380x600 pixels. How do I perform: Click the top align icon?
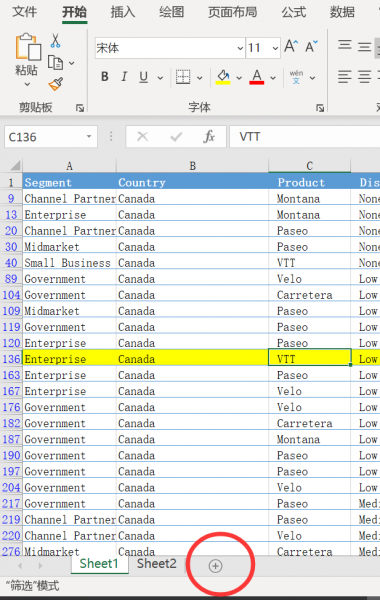point(344,46)
